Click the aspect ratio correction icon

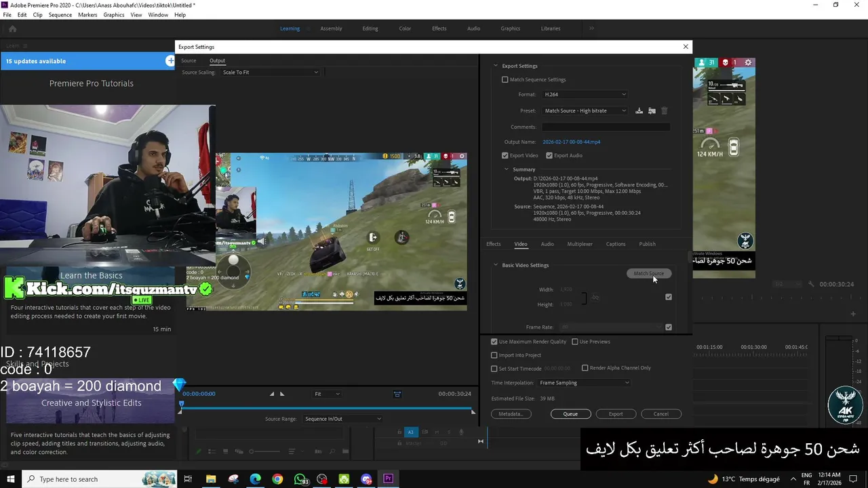tap(397, 394)
